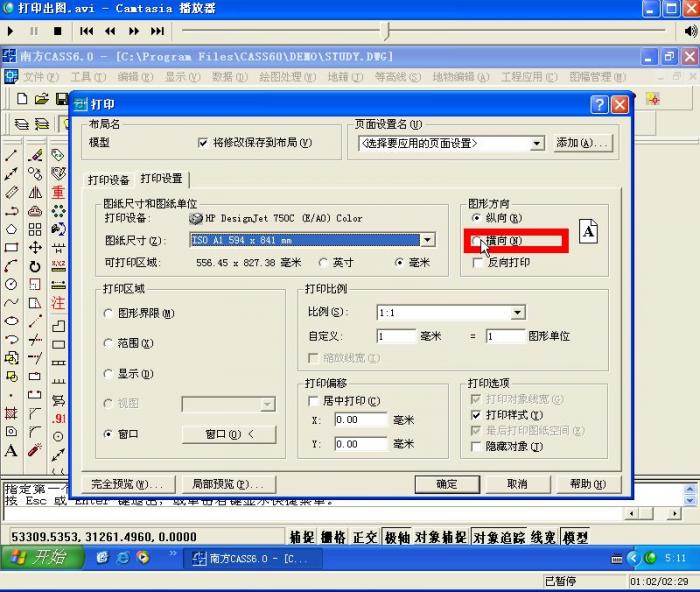Image resolution: width=700 pixels, height=592 pixels.
Task: Select the rectangle drawing tool
Action: (11, 247)
